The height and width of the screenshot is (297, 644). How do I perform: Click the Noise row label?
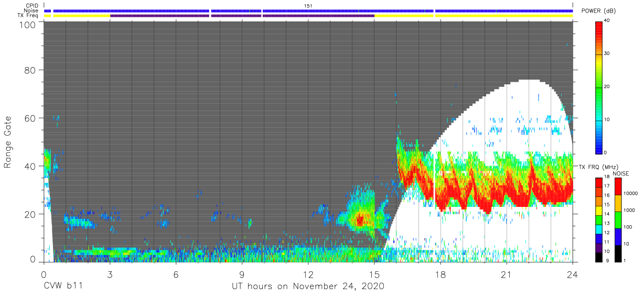click(x=31, y=10)
